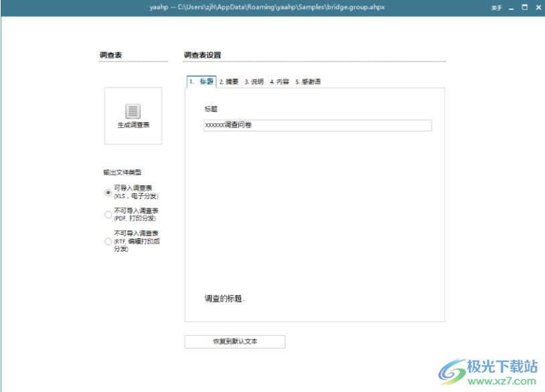This screenshot has height=392, width=545.
Task: Click the 输出文件类型 label
Action: 122,172
